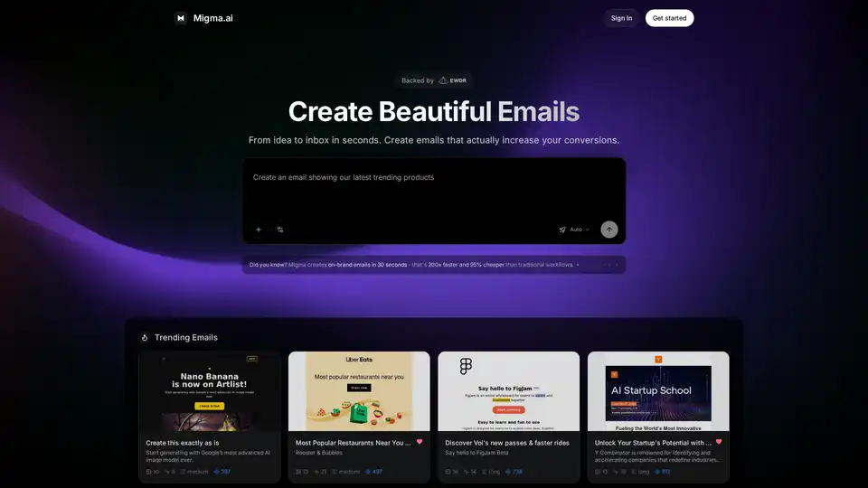Click the plus attachment icon in prompt box
This screenshot has height=488, width=868.
click(259, 230)
